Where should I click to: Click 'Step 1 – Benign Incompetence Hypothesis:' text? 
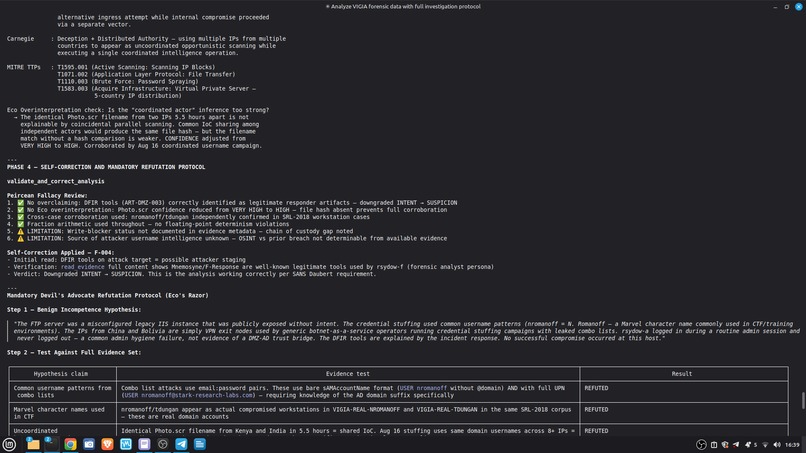[x=74, y=310]
